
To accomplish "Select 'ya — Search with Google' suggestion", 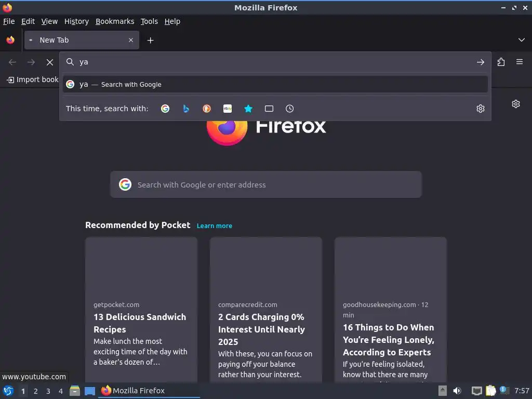I will coord(275,85).
